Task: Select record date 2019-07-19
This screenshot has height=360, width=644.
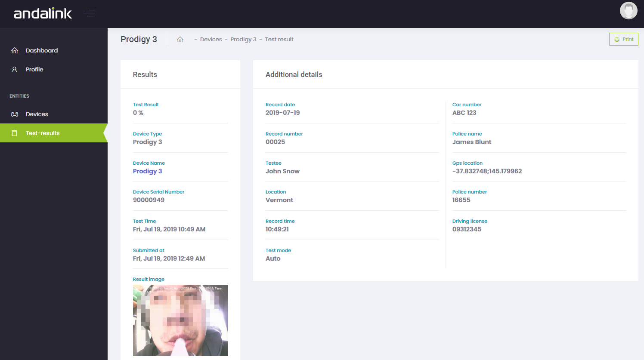Action: click(283, 113)
